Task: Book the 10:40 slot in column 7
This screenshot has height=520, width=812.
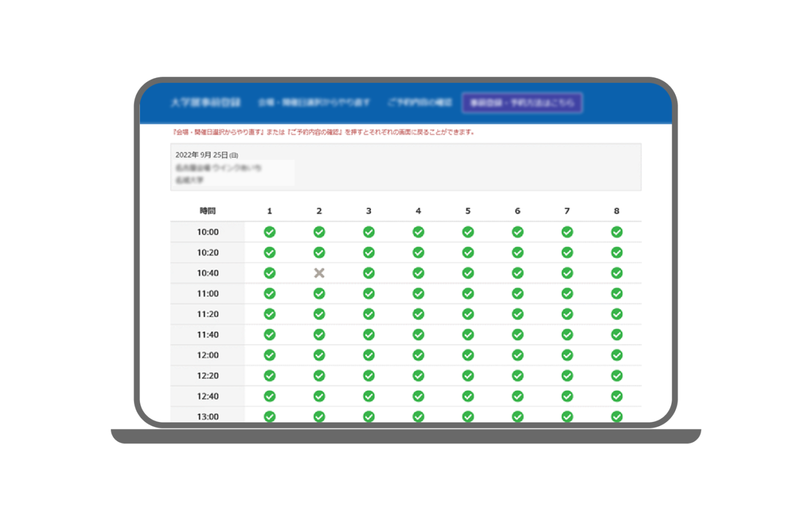Action: pyautogui.click(x=567, y=273)
